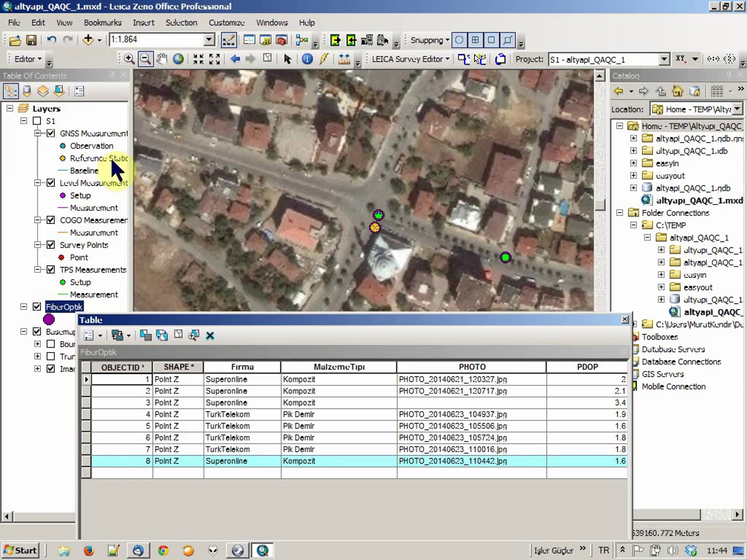747x560 pixels.
Task: Uncheck the FiberOptik layer checkbox
Action: pos(37,306)
